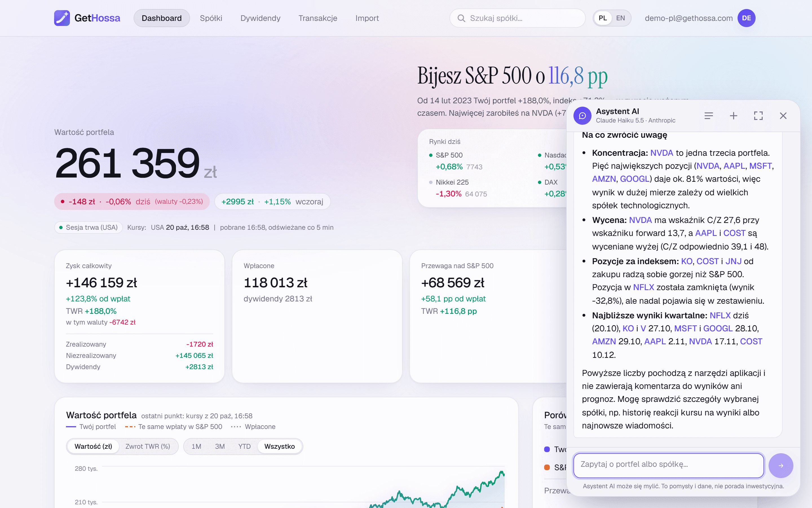Close the Asystent AI panel
Screen dimensions: 812x508
click(783, 116)
